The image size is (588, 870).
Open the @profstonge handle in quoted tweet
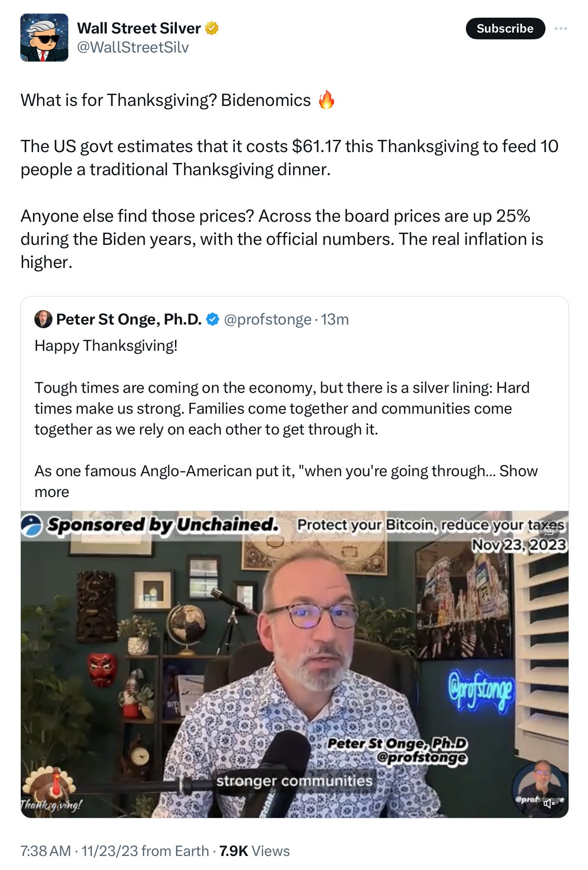tap(267, 319)
